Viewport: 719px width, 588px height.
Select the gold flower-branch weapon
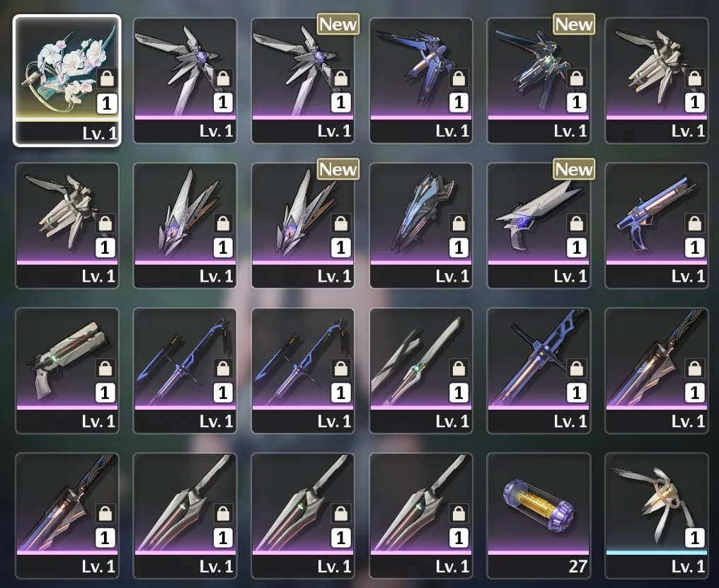pos(67,81)
